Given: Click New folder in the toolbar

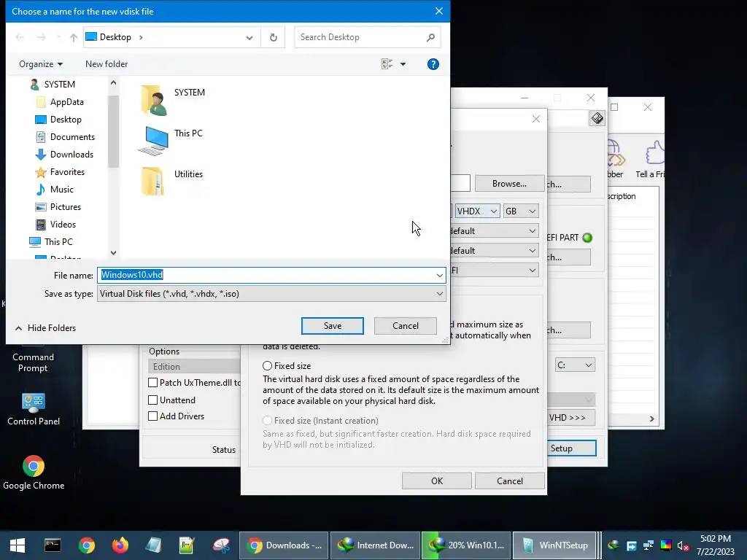Looking at the screenshot, I should [x=107, y=64].
